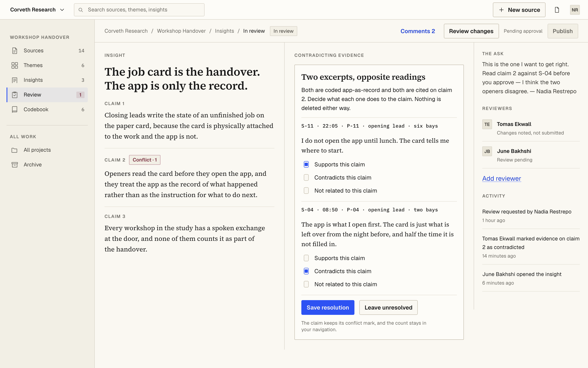Click the plus icon on New source
Screen dimensions: 588x368
coord(501,10)
